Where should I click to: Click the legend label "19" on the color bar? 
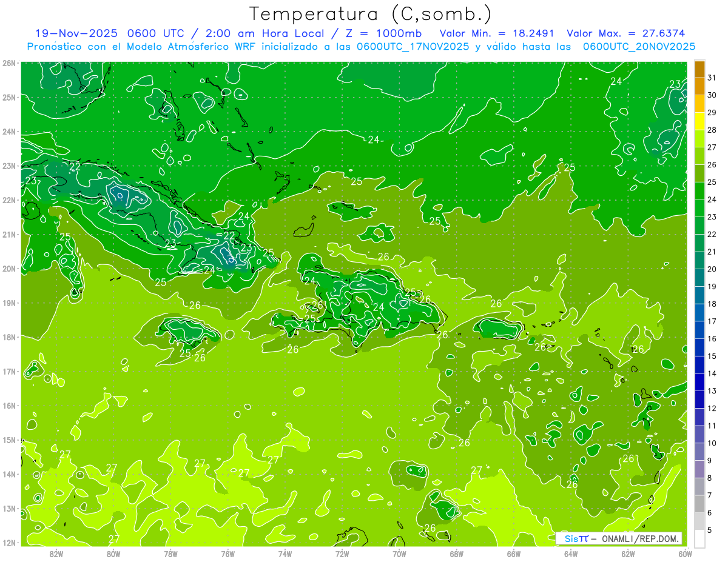(712, 286)
